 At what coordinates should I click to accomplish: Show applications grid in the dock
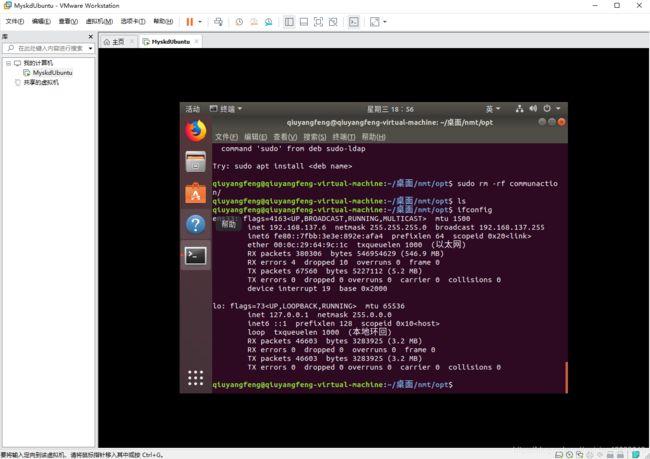coord(196,378)
